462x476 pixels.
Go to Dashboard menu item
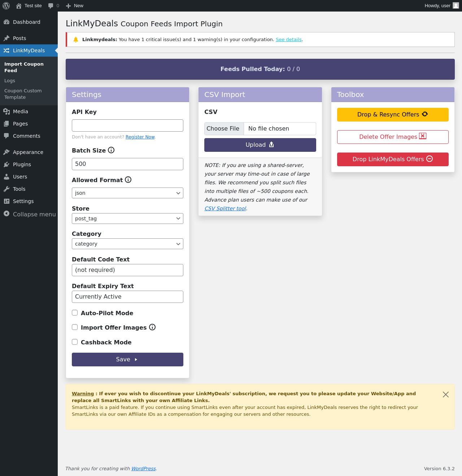29,22
